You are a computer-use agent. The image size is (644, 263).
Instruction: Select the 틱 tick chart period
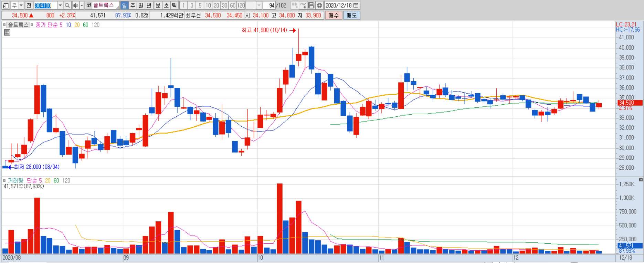[x=174, y=6]
